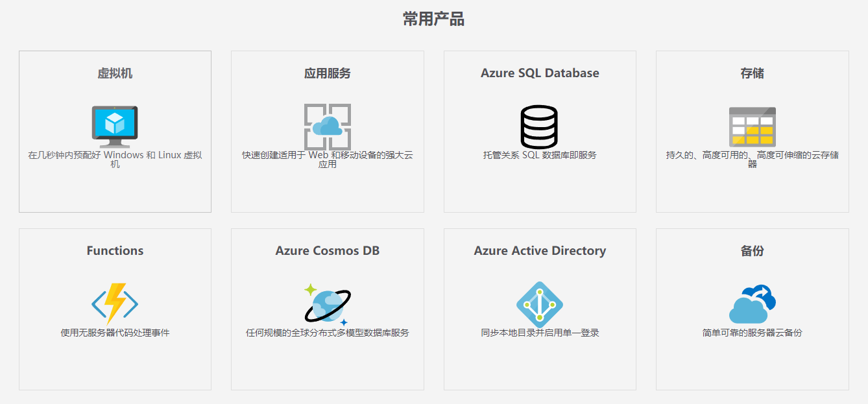The width and height of the screenshot is (868, 404).
Task: Click the Cosmos DB planet icon
Action: click(328, 303)
